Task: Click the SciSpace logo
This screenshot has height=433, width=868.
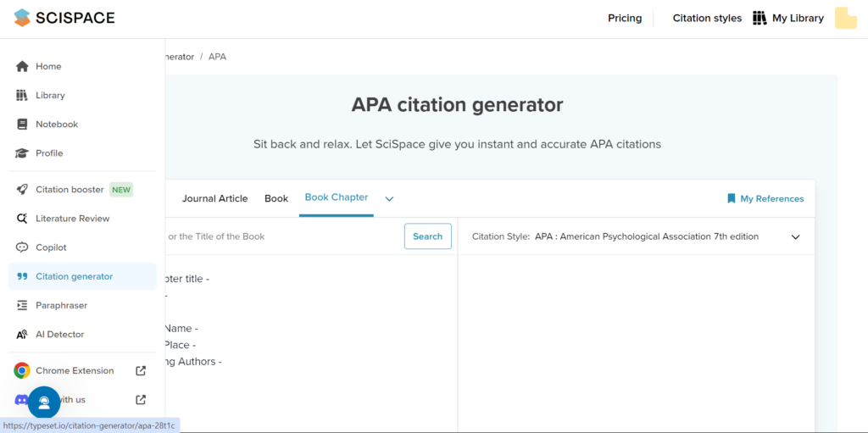Action: click(x=64, y=18)
